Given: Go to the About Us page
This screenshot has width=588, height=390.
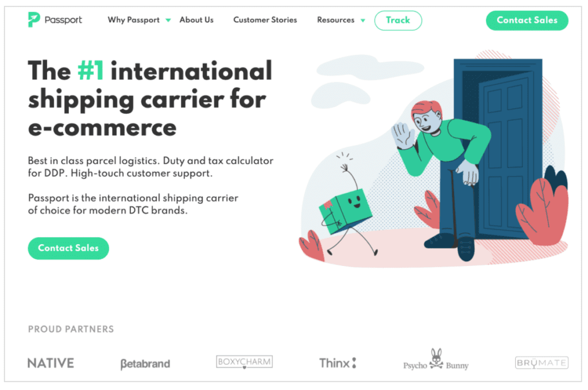Looking at the screenshot, I should 196,20.
